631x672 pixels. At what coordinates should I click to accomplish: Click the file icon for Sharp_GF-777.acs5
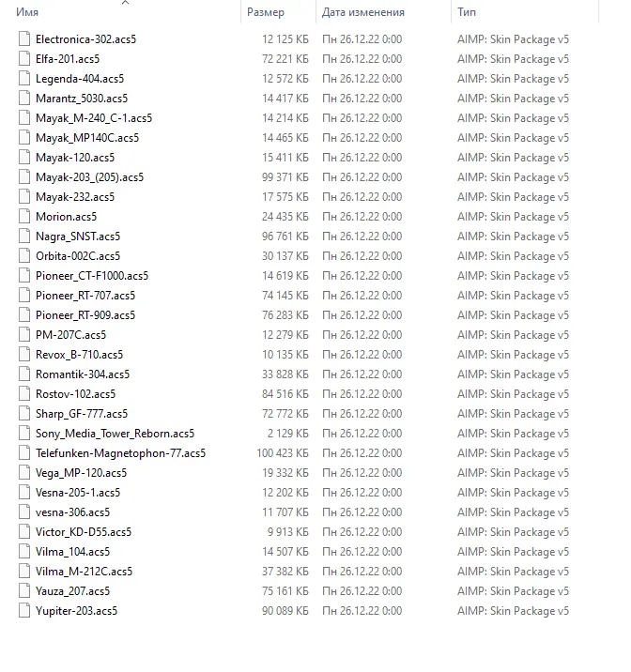pos(24,414)
